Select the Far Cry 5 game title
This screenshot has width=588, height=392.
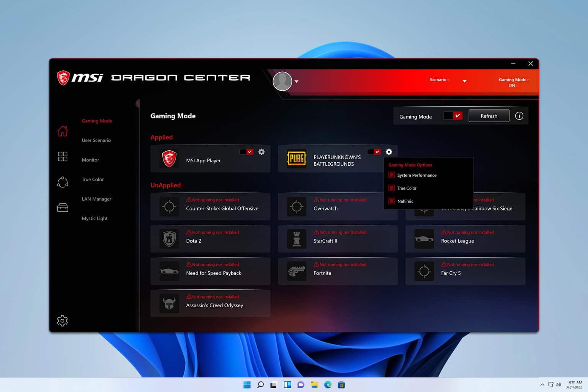451,273
